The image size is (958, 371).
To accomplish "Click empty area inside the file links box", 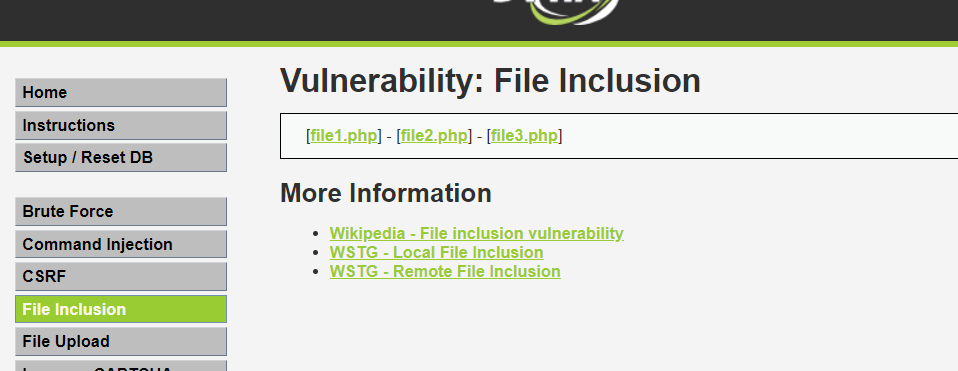I will click(758, 136).
